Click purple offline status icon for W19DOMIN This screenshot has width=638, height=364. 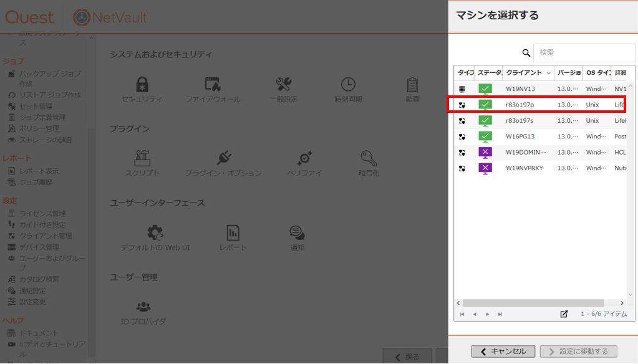click(485, 153)
